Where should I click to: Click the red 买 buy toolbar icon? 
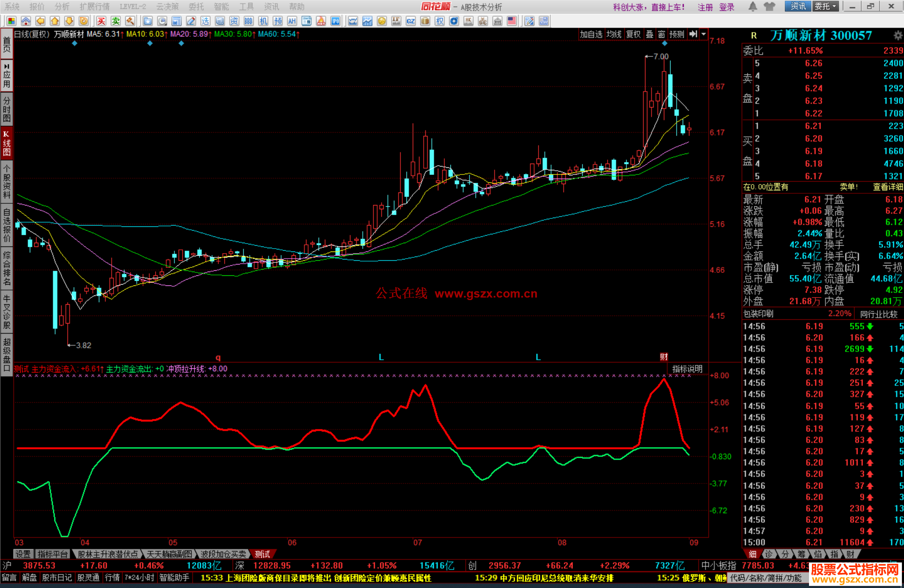pos(101,21)
